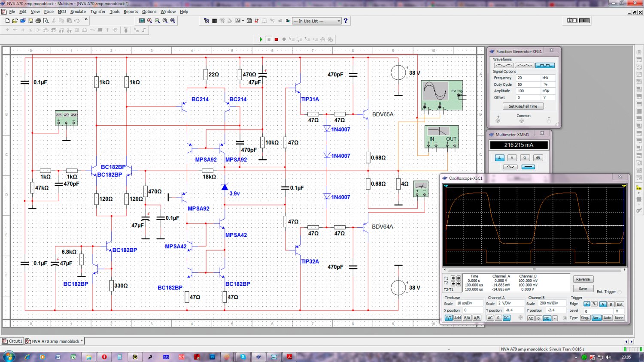644x362 pixels.
Task: Open the Transfer menu
Action: pos(98,12)
